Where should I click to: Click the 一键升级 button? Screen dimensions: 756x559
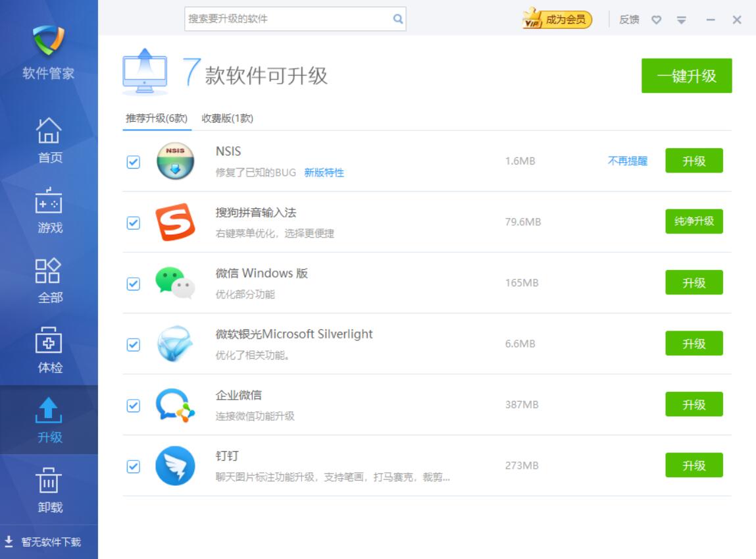[686, 76]
